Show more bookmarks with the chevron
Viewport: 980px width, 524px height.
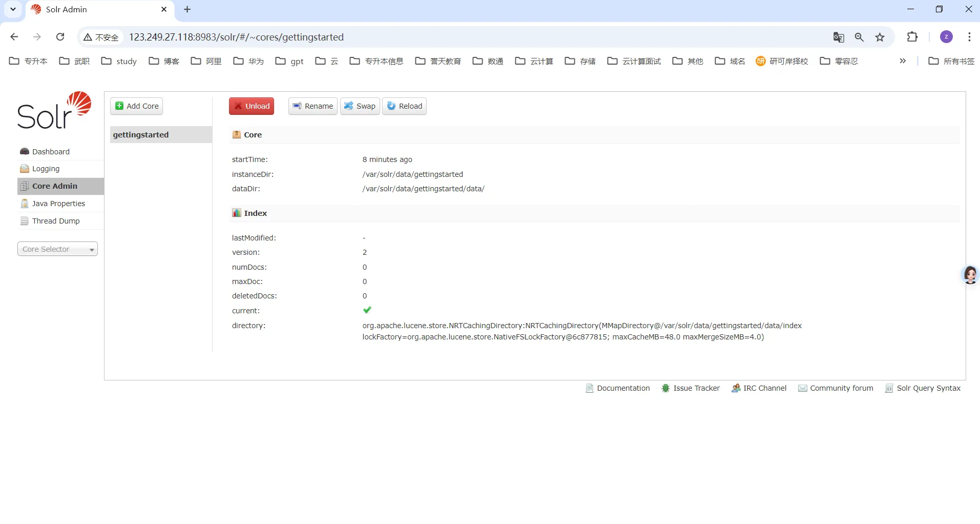pyautogui.click(x=903, y=61)
